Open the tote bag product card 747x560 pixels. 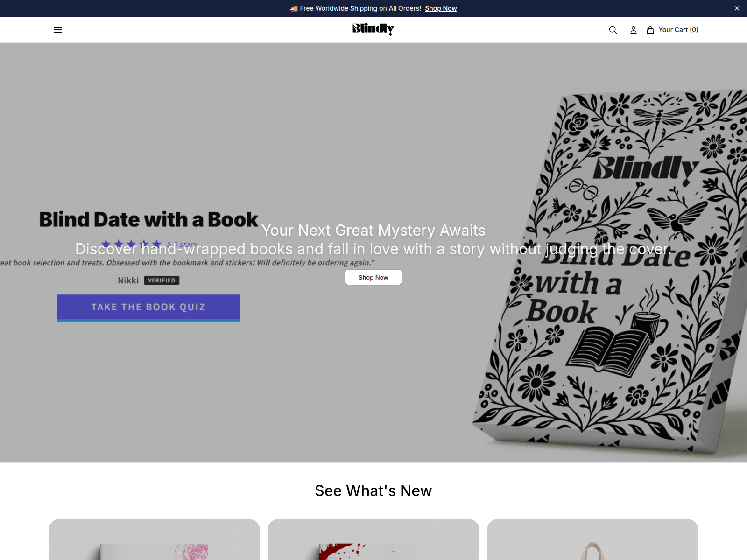click(x=592, y=539)
